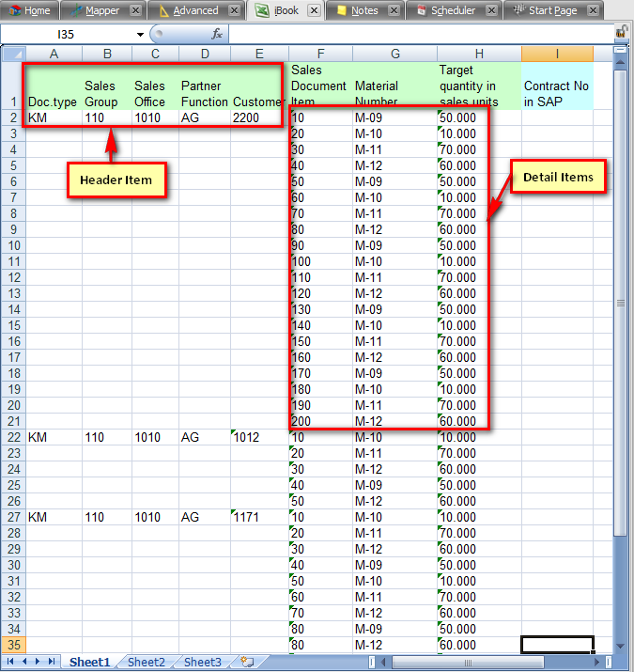
Task: Jump to last sheet with navigation arrow
Action: pos(50,662)
